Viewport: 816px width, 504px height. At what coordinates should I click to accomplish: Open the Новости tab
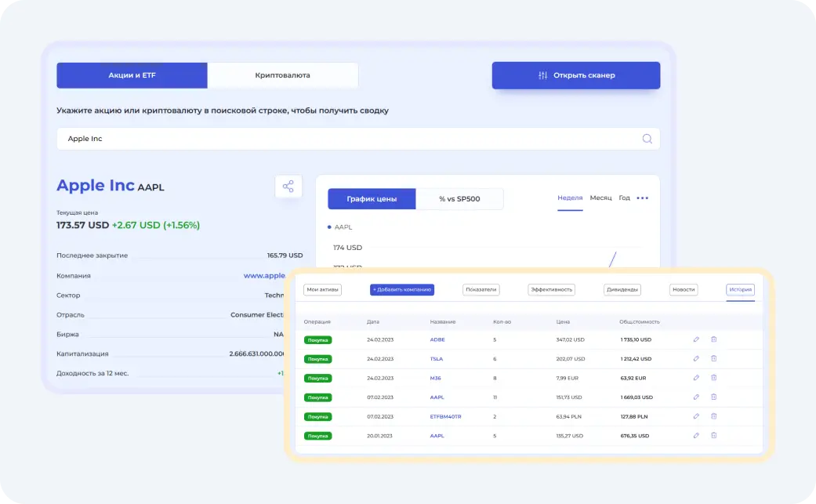coord(683,289)
